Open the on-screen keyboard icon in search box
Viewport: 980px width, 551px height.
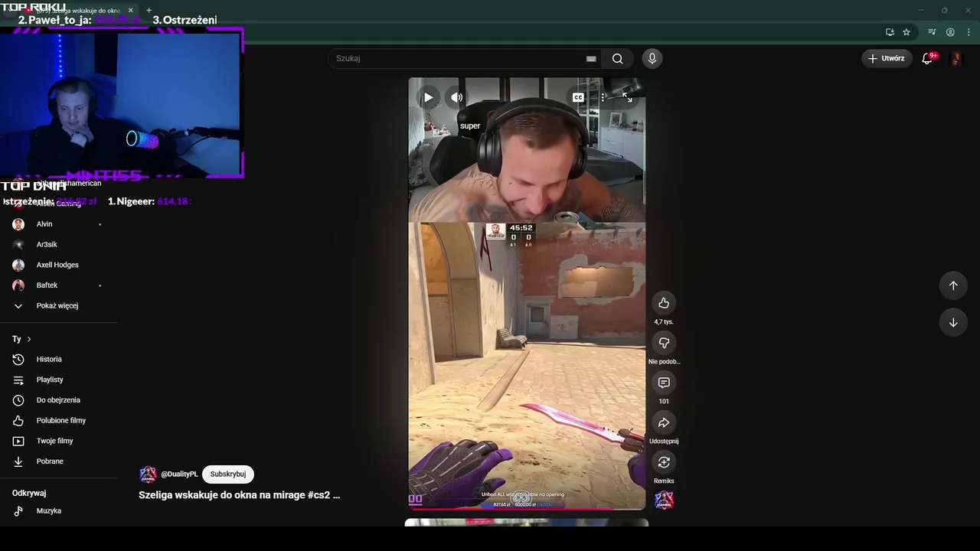[x=591, y=58]
